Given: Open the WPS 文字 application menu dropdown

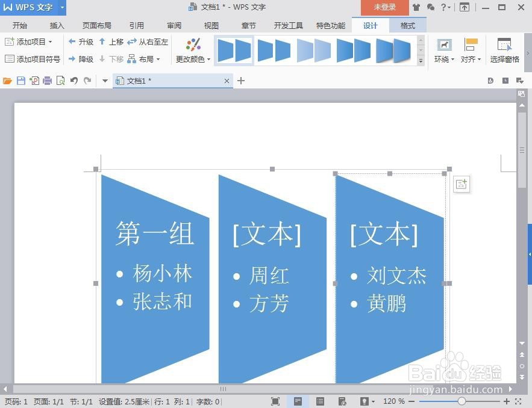Looking at the screenshot, I should coord(62,7).
